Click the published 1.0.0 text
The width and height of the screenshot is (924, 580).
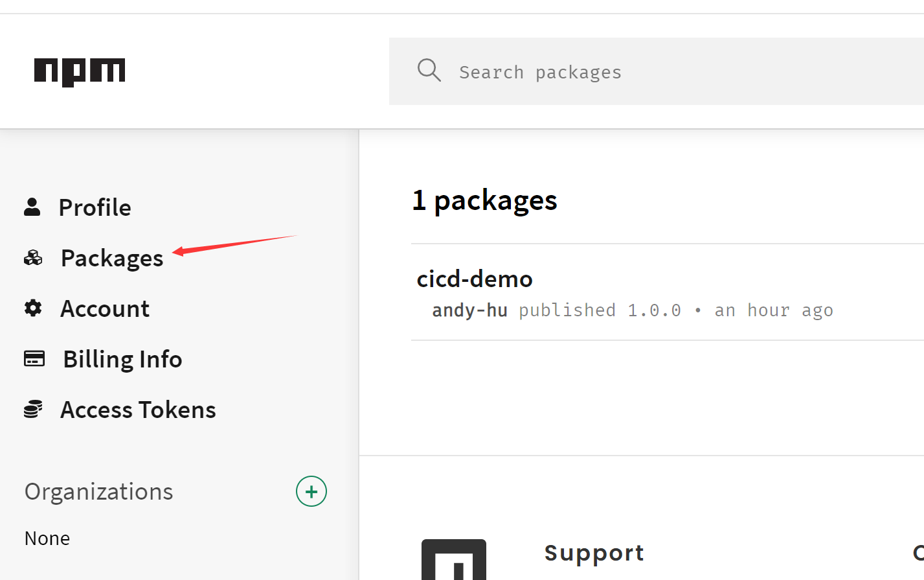(600, 310)
